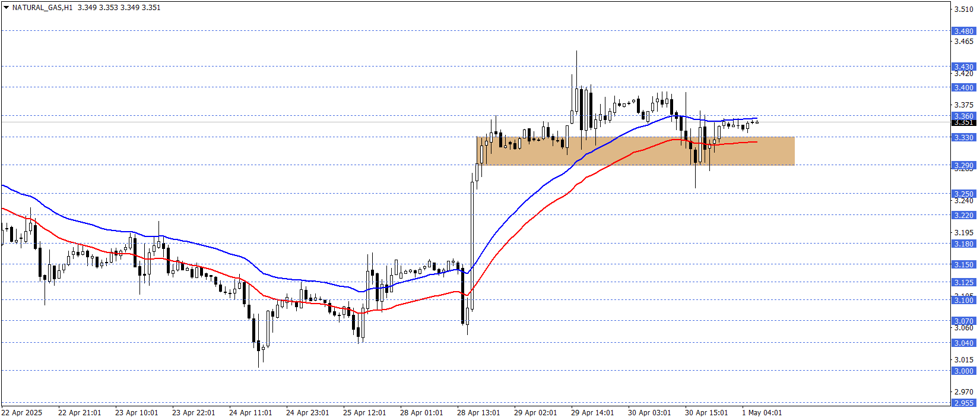
Task: Click the 30 Apr 15:01 time label
Action: 706,413
